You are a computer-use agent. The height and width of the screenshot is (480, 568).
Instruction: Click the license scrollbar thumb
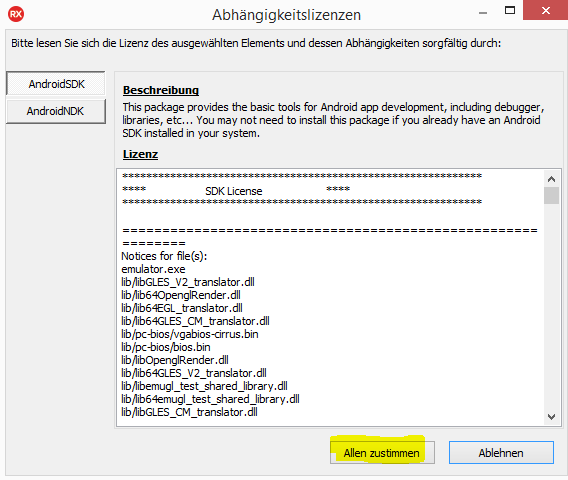[x=551, y=196]
